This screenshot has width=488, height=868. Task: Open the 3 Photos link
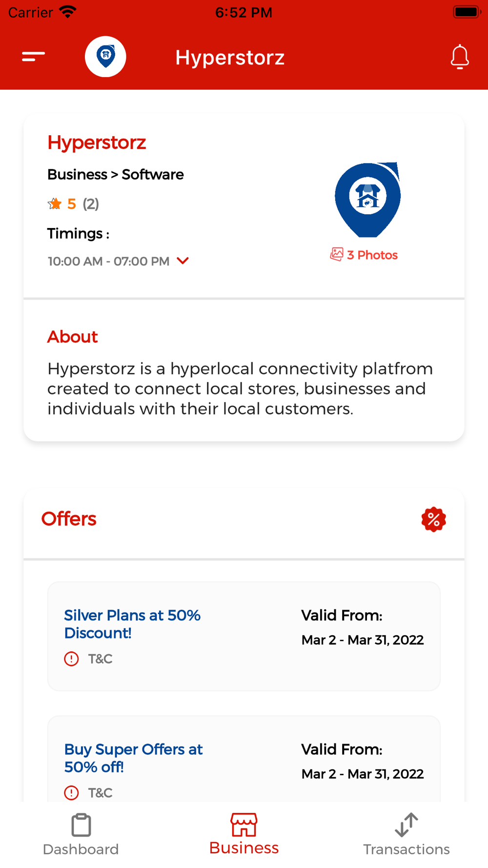point(372,255)
